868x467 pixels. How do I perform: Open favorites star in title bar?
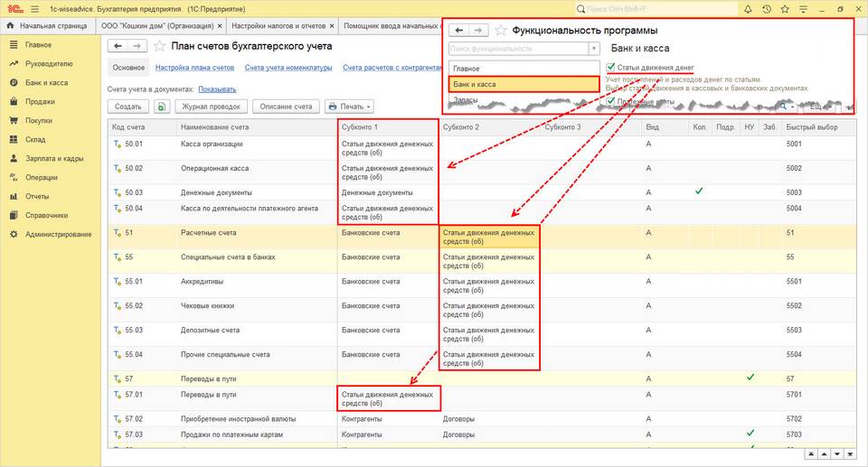coord(785,9)
